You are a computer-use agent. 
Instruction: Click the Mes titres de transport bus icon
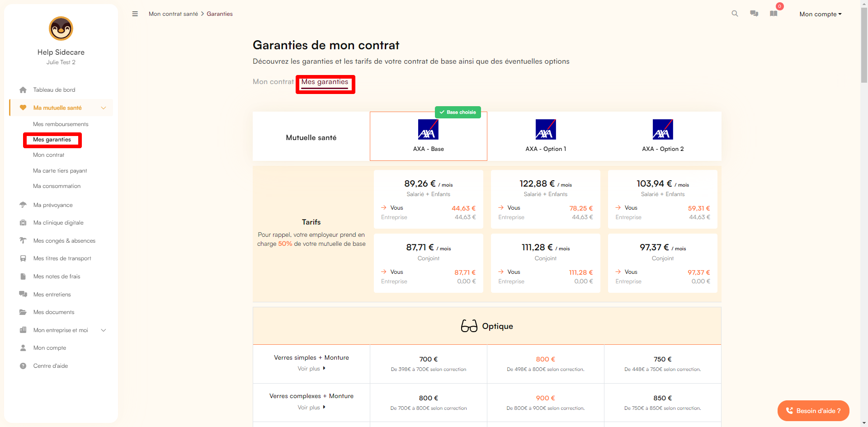23,258
